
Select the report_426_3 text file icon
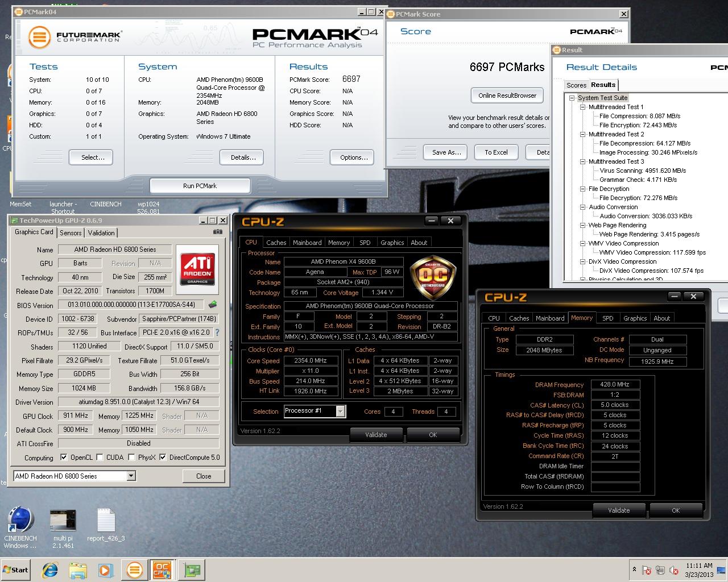click(x=106, y=525)
